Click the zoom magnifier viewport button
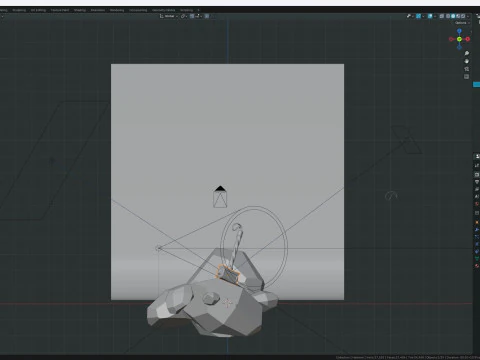The image size is (480, 360). point(467,53)
